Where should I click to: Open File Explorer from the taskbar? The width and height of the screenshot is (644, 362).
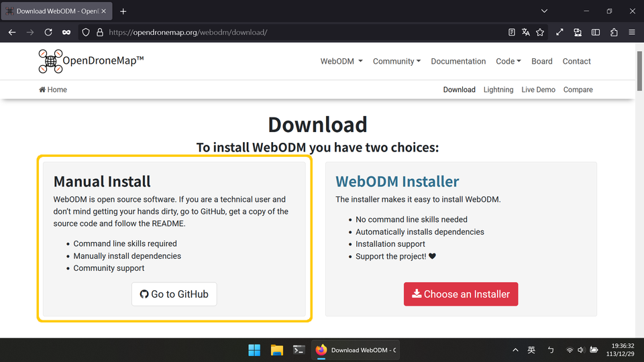277,350
